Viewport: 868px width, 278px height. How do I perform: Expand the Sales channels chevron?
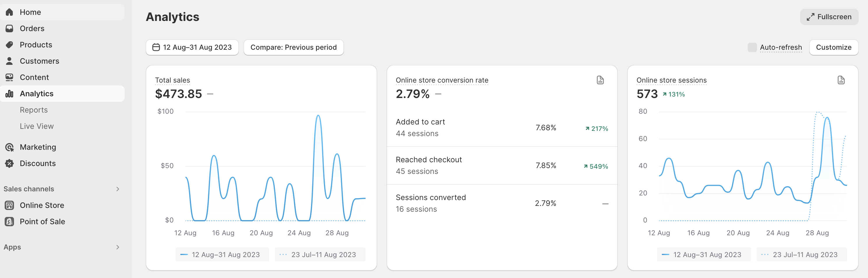click(x=118, y=189)
